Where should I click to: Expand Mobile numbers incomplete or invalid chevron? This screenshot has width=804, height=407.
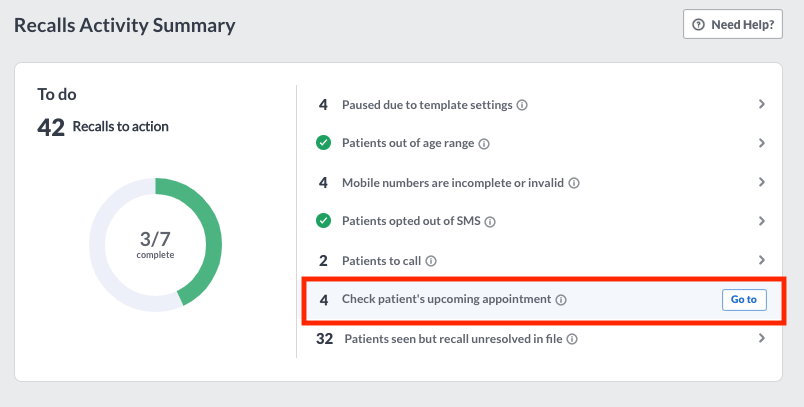[761, 182]
